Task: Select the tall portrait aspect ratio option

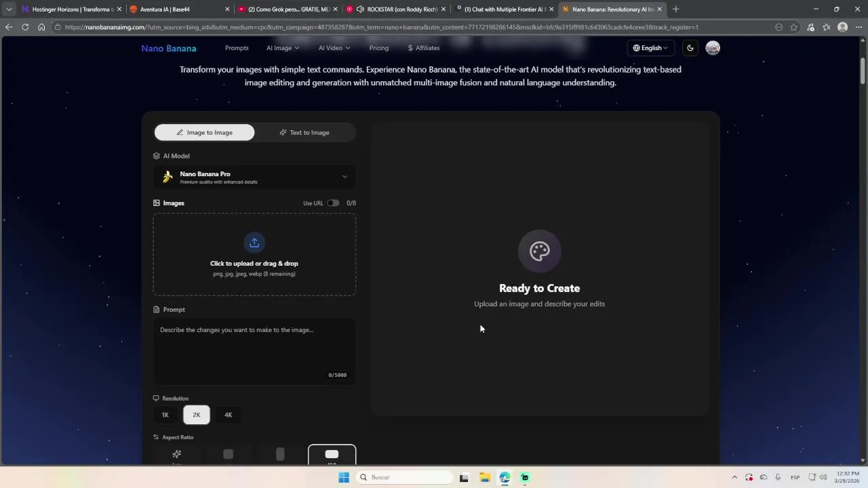Action: [280, 454]
